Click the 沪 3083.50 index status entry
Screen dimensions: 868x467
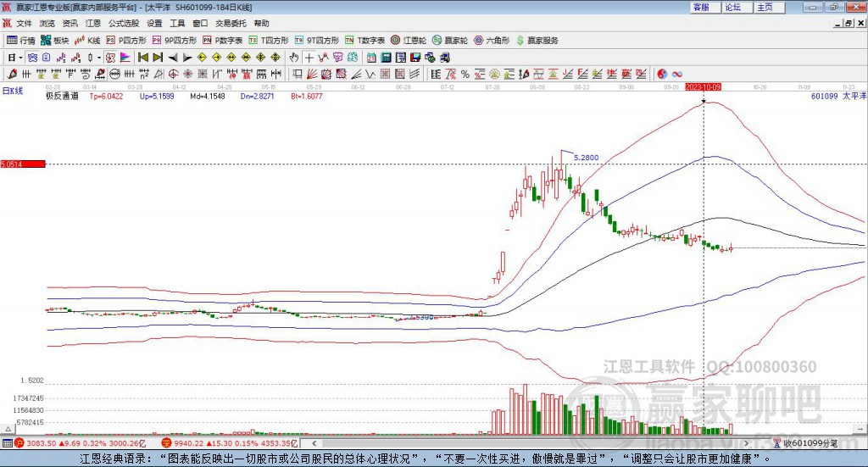[81, 443]
